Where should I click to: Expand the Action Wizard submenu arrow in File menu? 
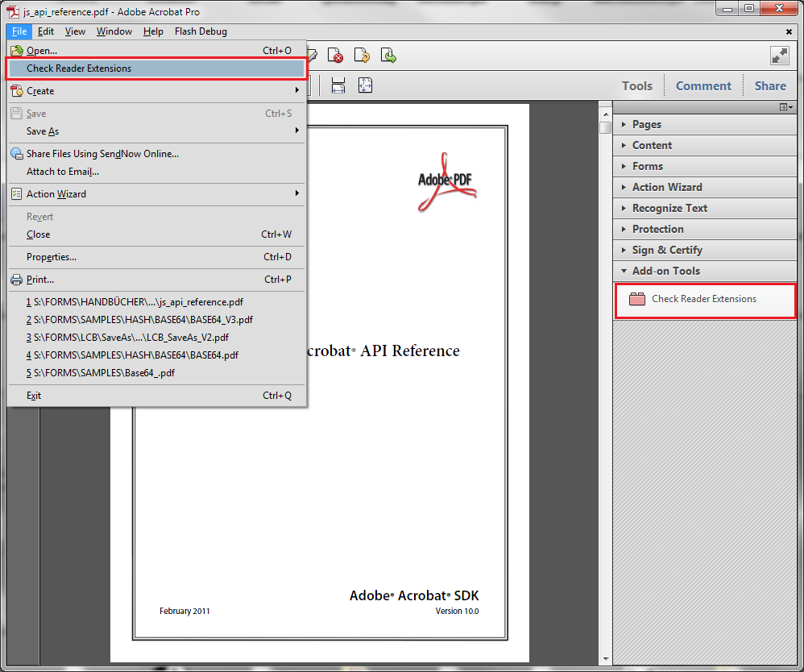297,193
